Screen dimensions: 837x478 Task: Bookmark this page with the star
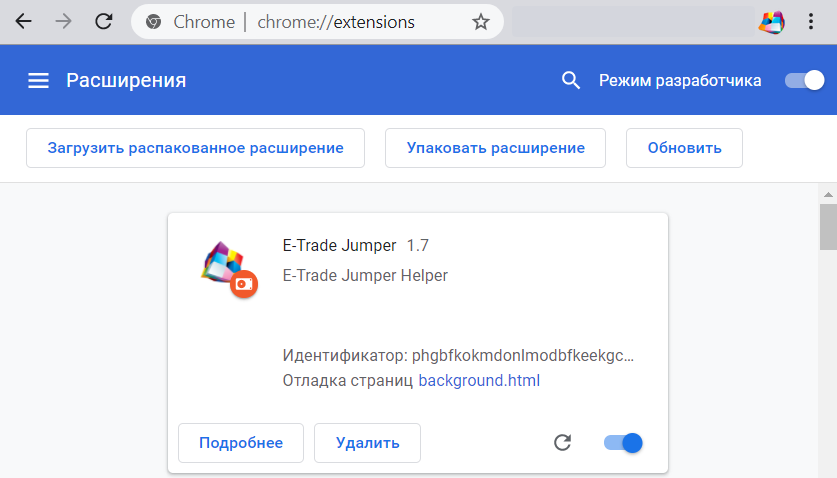(481, 22)
